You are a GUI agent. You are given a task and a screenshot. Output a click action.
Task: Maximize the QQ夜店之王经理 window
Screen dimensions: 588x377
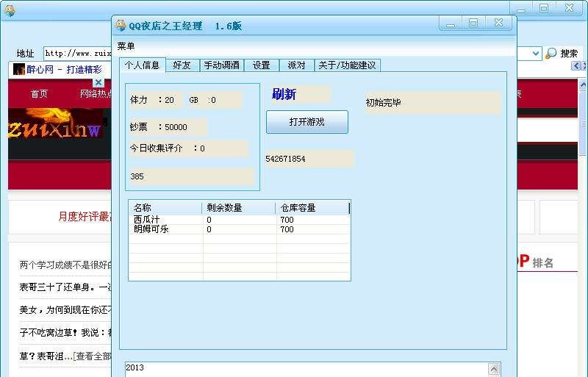pyautogui.click(x=473, y=24)
